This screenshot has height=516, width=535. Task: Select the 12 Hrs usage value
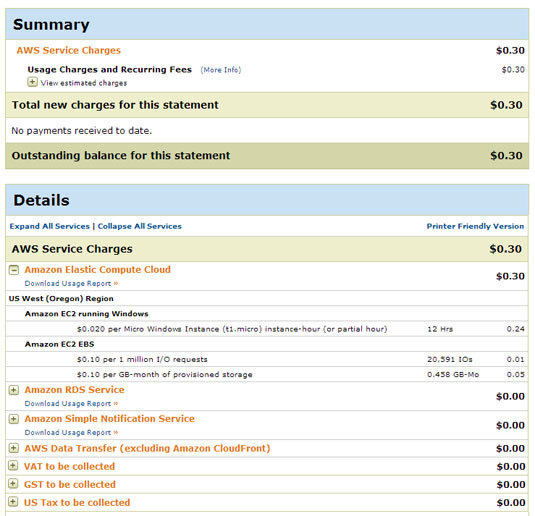[x=440, y=329]
